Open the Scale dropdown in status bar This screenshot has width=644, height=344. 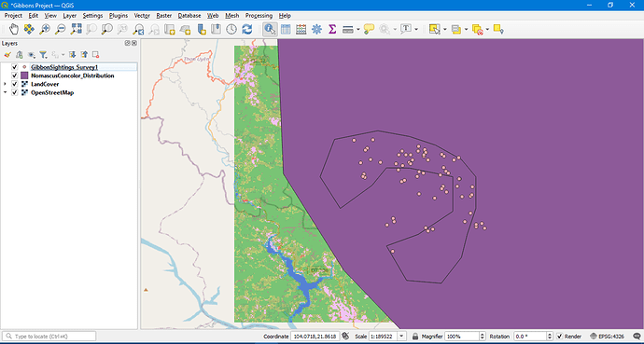pyautogui.click(x=402, y=337)
